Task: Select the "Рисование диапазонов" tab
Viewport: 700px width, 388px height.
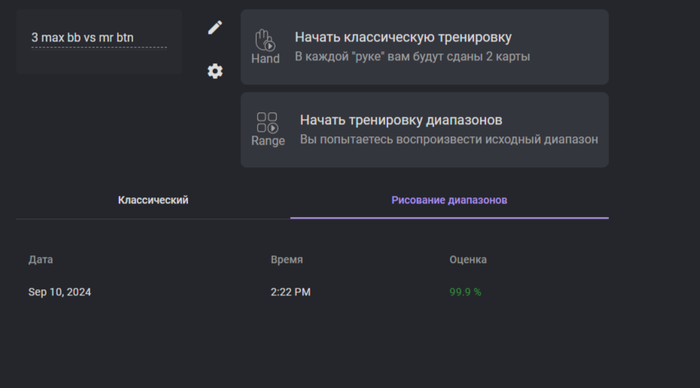Action: (x=449, y=200)
